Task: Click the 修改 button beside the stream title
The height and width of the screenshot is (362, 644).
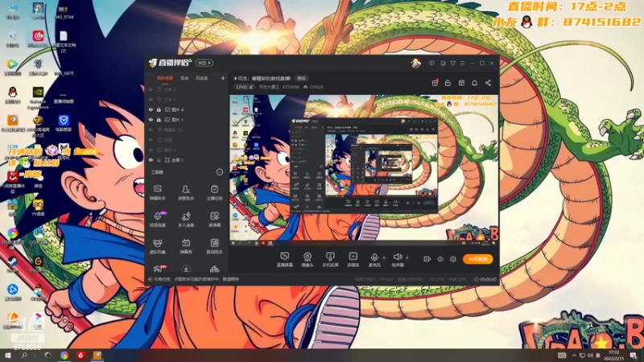Action: coord(301,78)
